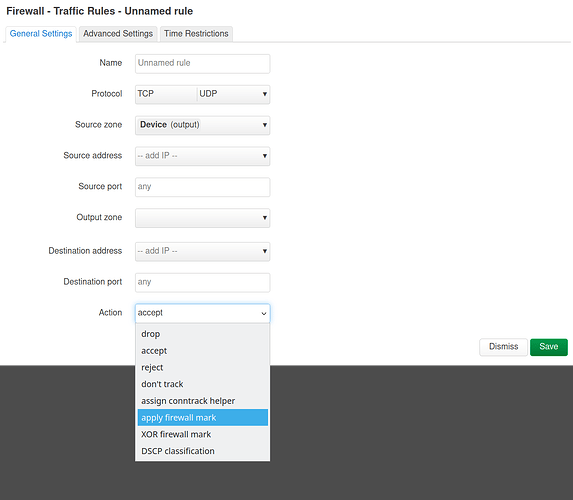Open the Advanced Settings tab
The width and height of the screenshot is (573, 500).
(118, 34)
